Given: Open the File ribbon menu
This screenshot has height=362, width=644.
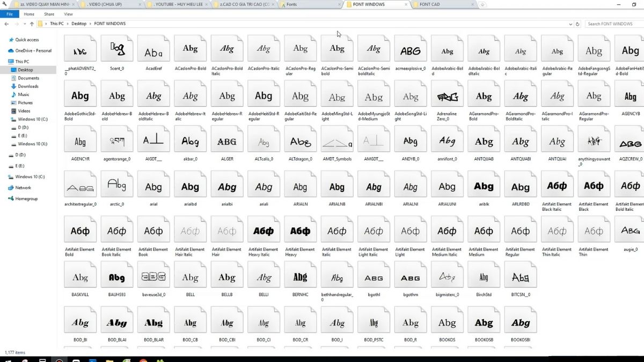Looking at the screenshot, I should [10, 14].
